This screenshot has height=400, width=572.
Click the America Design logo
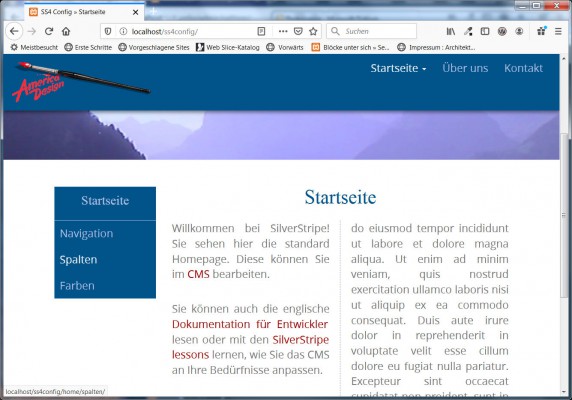point(81,82)
